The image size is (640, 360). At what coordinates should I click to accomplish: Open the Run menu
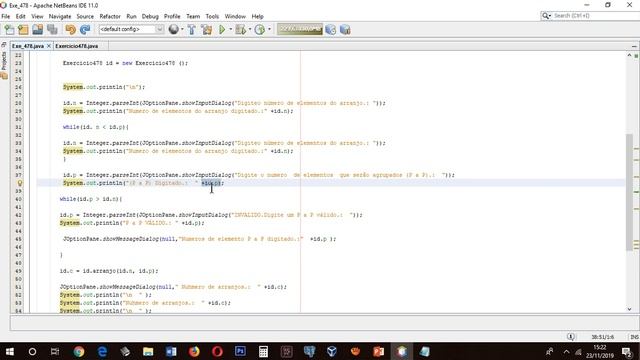pyautogui.click(x=131, y=16)
